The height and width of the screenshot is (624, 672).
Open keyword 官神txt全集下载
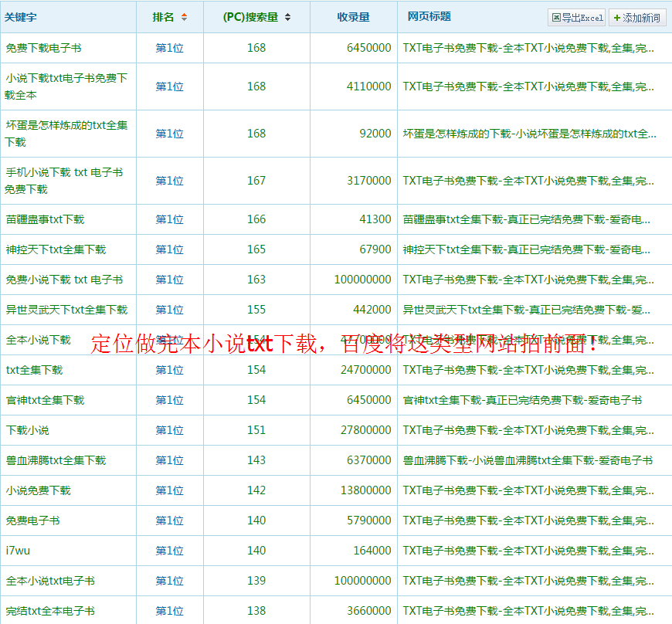tap(45, 400)
